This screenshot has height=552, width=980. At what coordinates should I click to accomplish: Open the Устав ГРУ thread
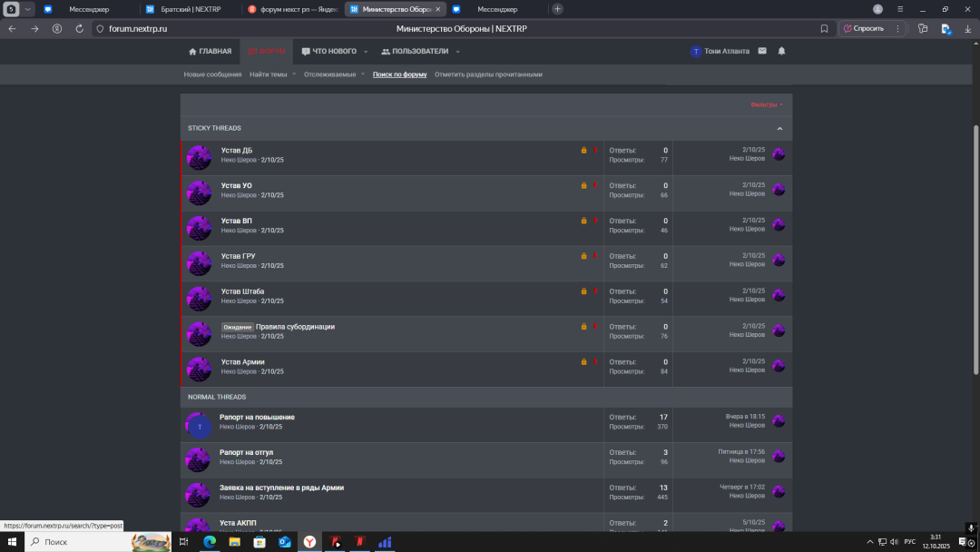(x=238, y=256)
